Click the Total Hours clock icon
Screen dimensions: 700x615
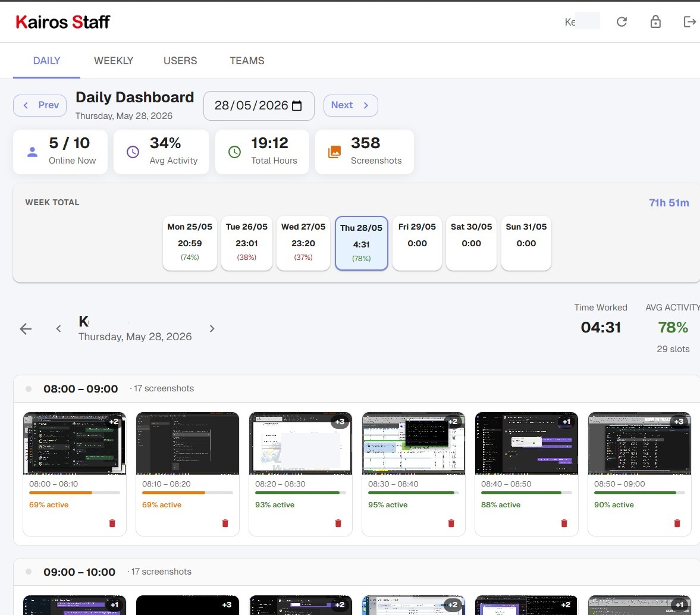234,152
